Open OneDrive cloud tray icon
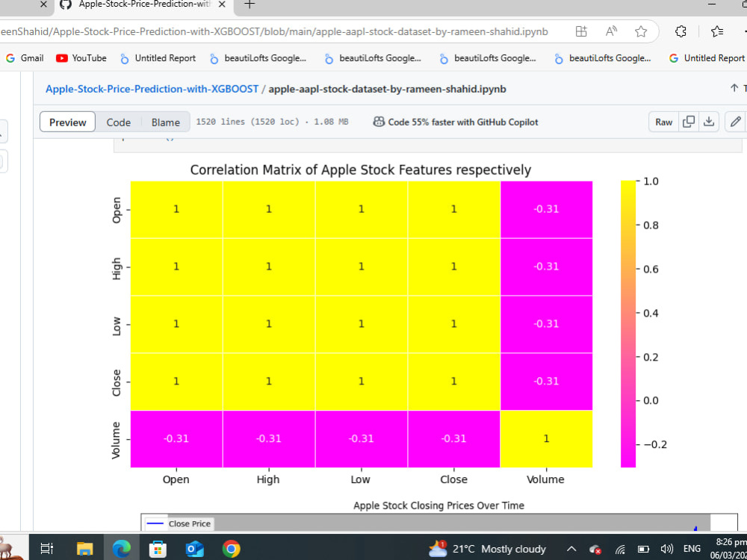Screen dimensions: 747x560 (x=595, y=549)
